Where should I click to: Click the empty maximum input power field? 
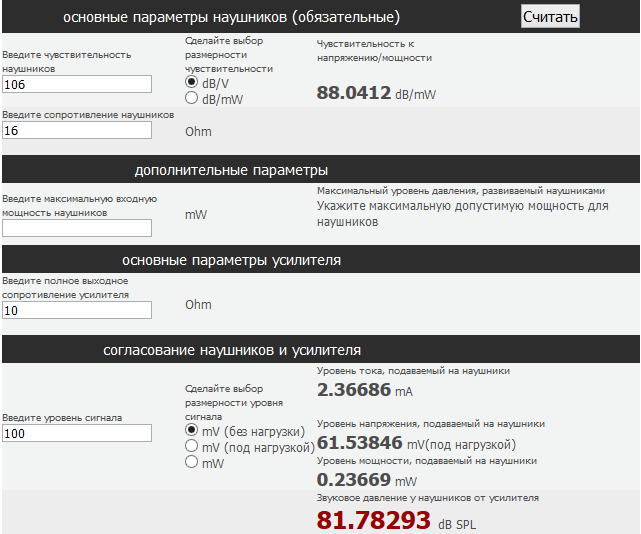77,228
